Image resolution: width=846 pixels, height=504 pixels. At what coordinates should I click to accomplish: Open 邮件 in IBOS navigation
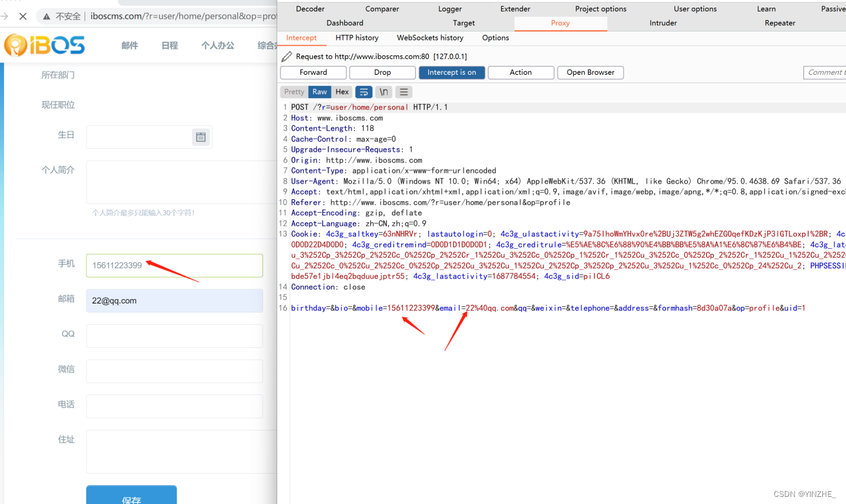pos(130,46)
